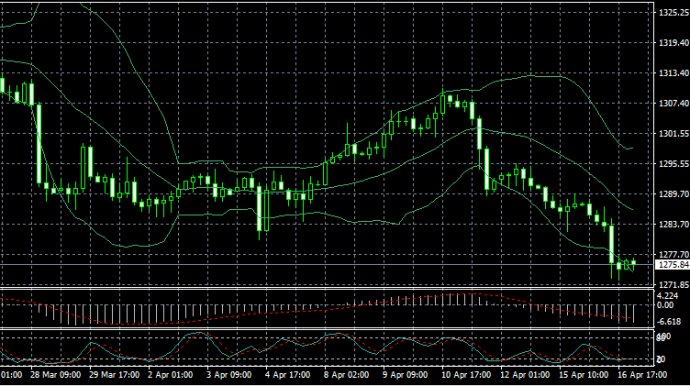Select the 1325.25 price scale label

[673, 12]
